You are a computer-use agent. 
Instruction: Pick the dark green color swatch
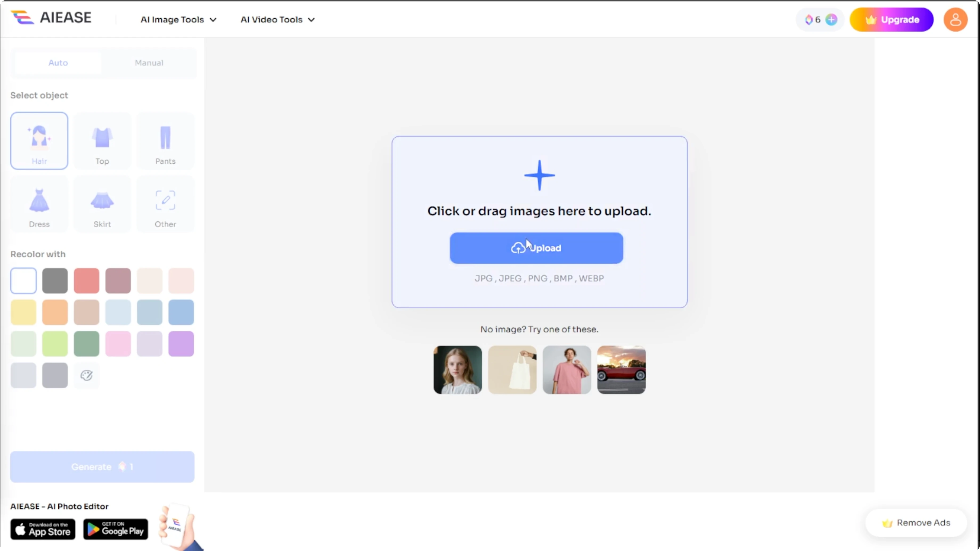coord(86,344)
